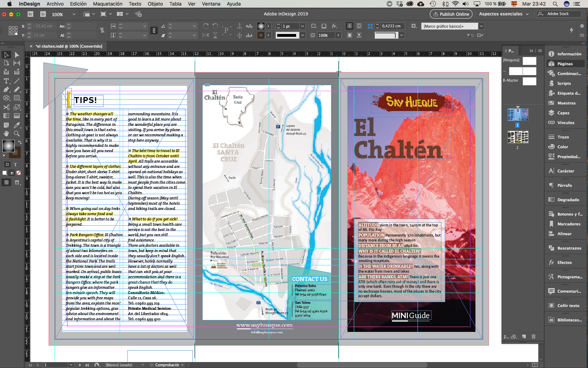Open the stroke weight 1 pt dropdown

click(x=302, y=26)
